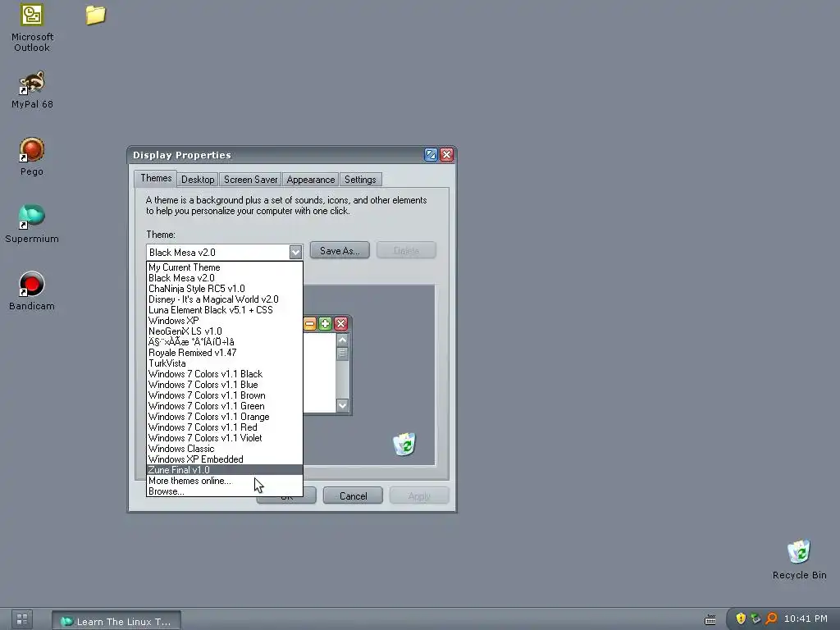Choose Windows 7 Colors v1.1 Red

(x=225, y=427)
